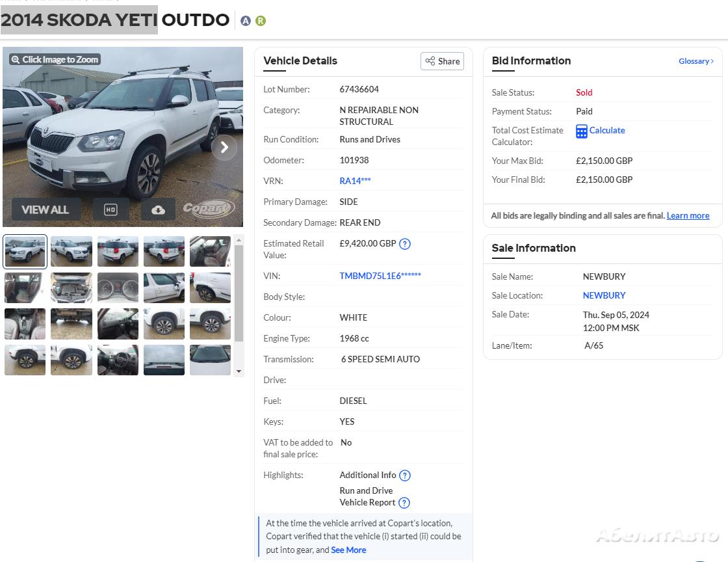Click the download image cloud icon
728x562 pixels.
tap(158, 209)
